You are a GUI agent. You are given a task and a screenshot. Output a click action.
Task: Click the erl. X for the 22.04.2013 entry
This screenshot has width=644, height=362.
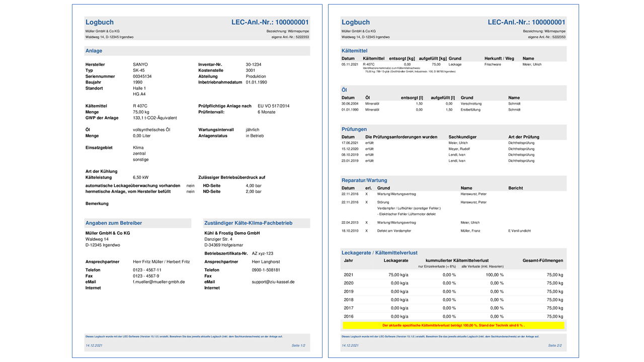366,222
